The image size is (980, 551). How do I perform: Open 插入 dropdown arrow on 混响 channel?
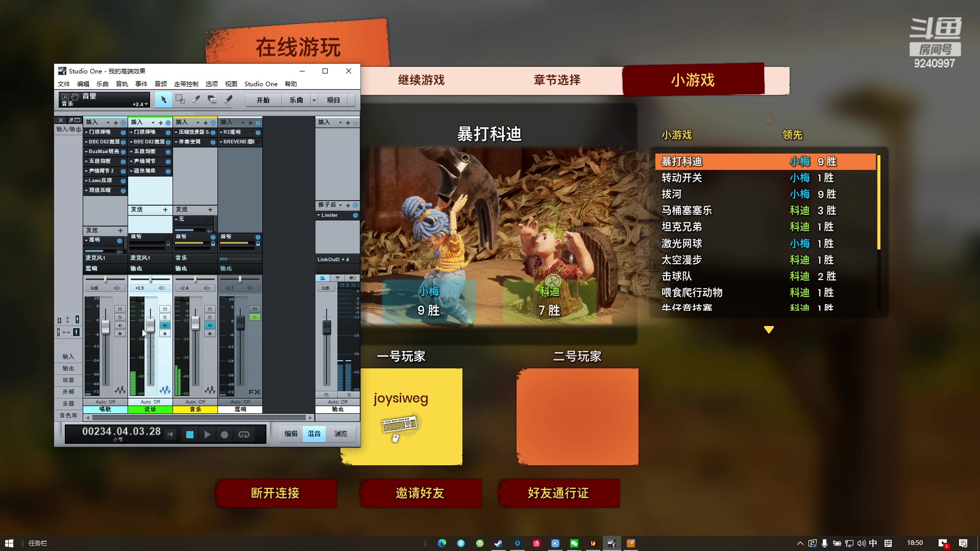click(242, 122)
